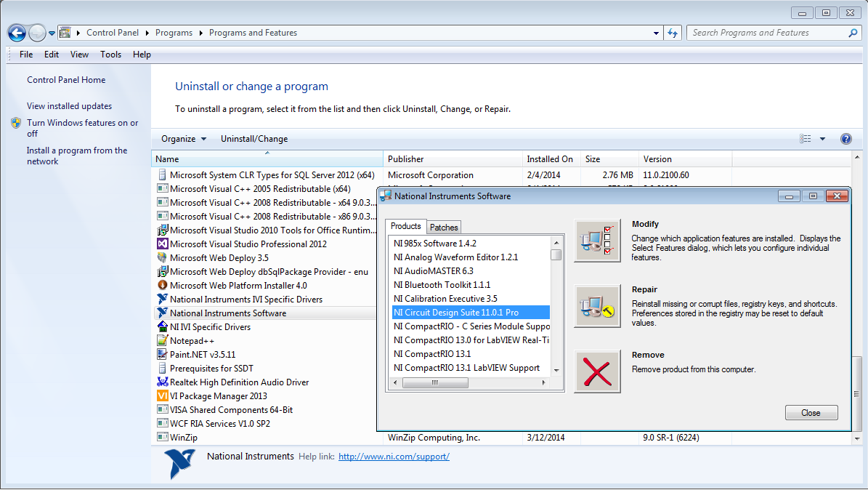
Task: Click the NI IVI Specific Drivers icon
Action: tap(162, 327)
